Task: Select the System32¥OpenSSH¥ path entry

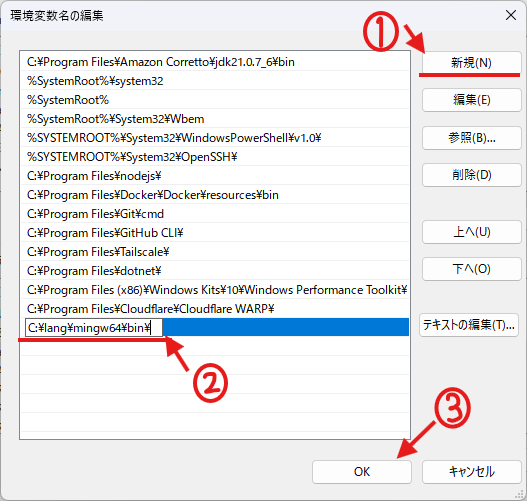Action: 215,157
